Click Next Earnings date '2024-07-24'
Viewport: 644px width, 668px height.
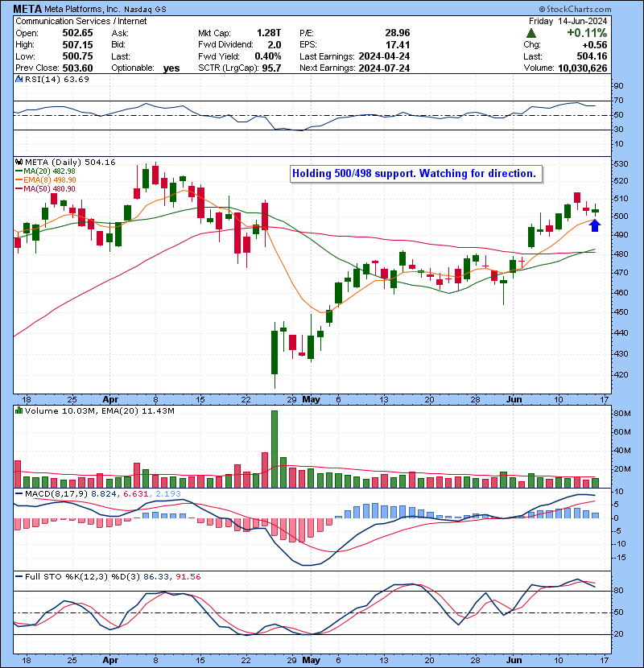click(384, 68)
